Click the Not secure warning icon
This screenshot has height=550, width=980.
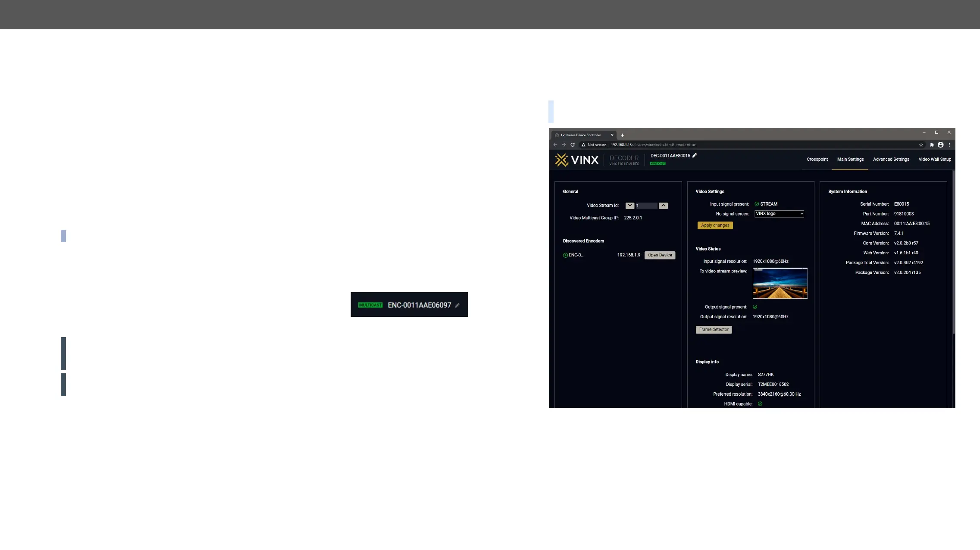[x=583, y=145]
